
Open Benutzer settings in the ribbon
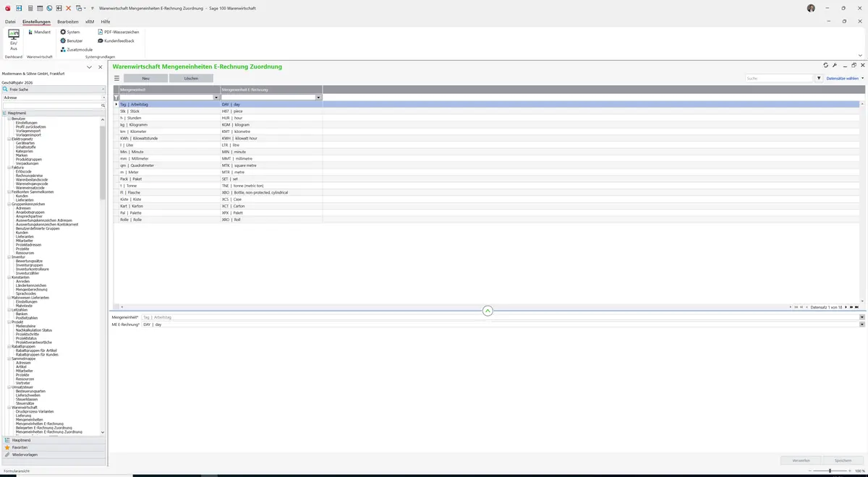click(x=72, y=40)
